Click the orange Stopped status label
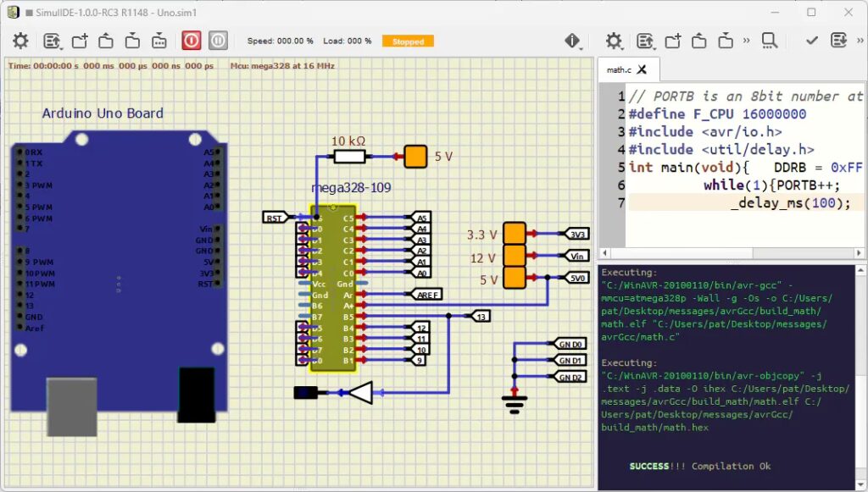Screen dimensions: 868x492 pyautogui.click(x=408, y=41)
